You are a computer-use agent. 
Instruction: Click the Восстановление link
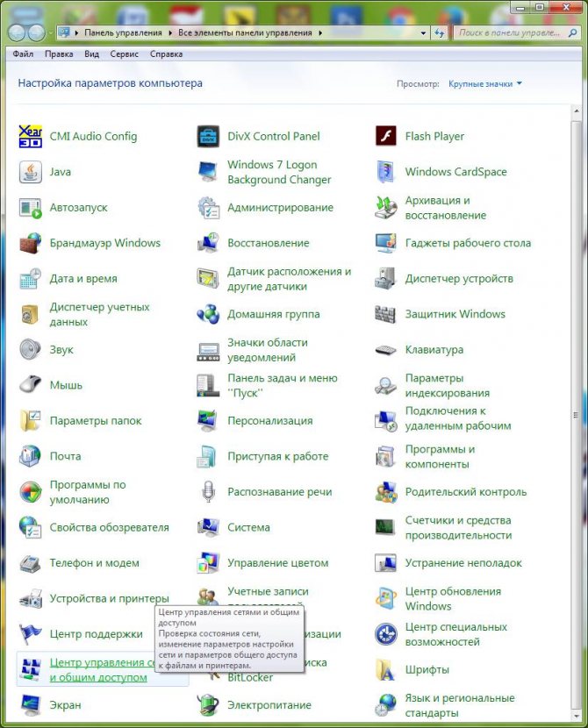[x=268, y=243]
